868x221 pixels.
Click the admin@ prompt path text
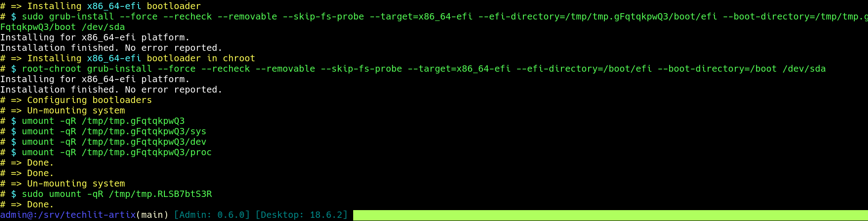click(68, 215)
